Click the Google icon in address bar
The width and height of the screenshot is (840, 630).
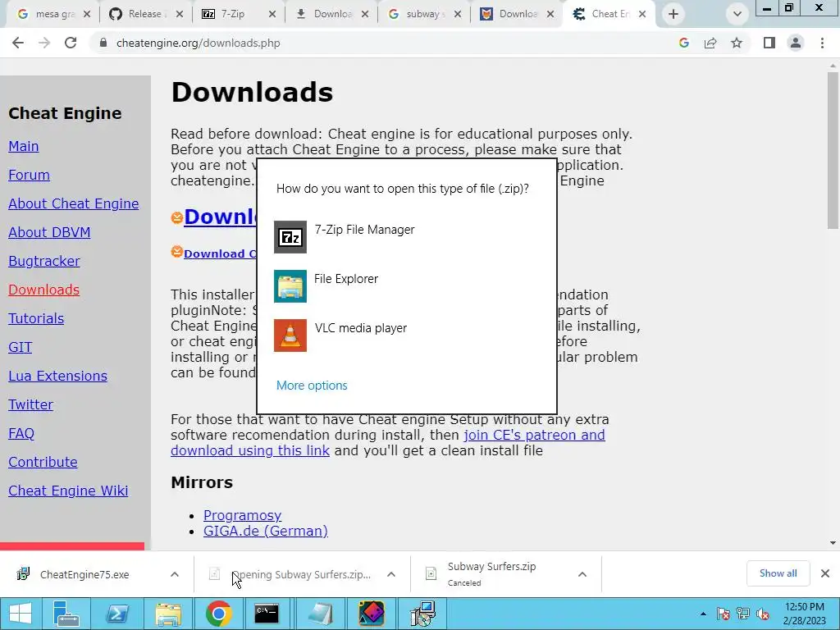point(683,43)
